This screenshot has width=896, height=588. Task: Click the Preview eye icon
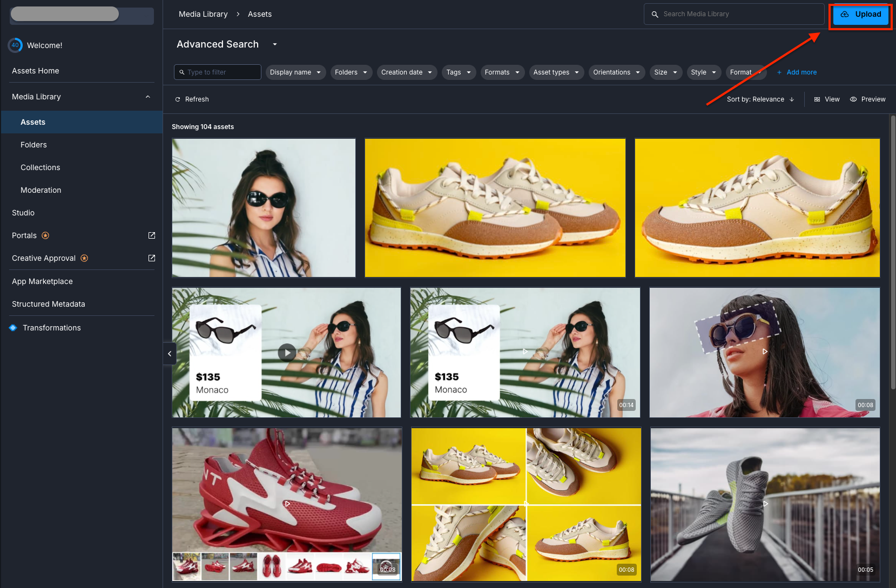coord(853,99)
